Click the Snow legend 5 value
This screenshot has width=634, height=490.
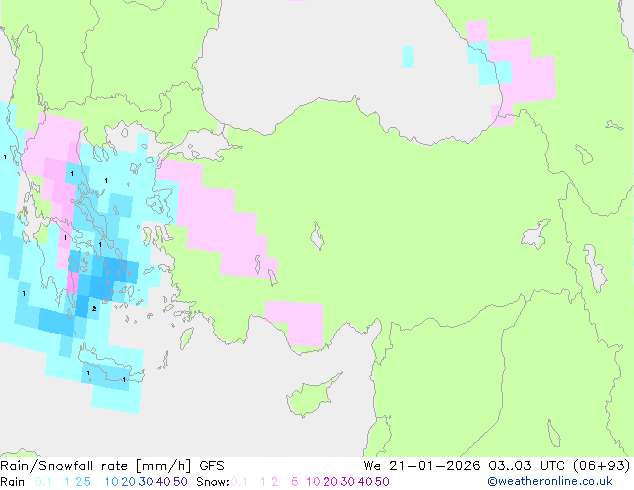[295, 482]
